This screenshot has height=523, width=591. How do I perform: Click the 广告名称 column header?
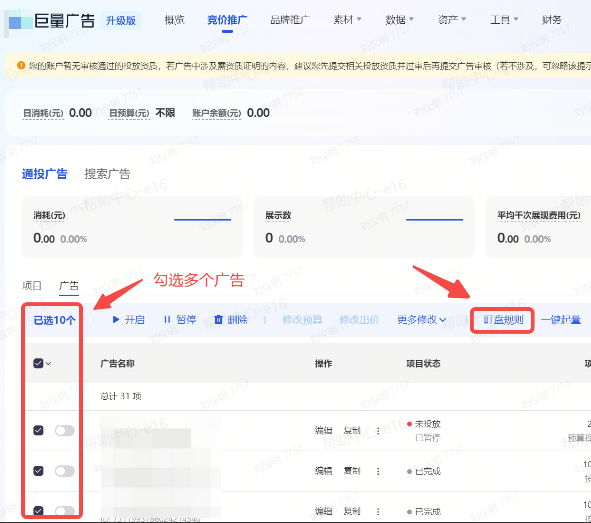point(118,364)
